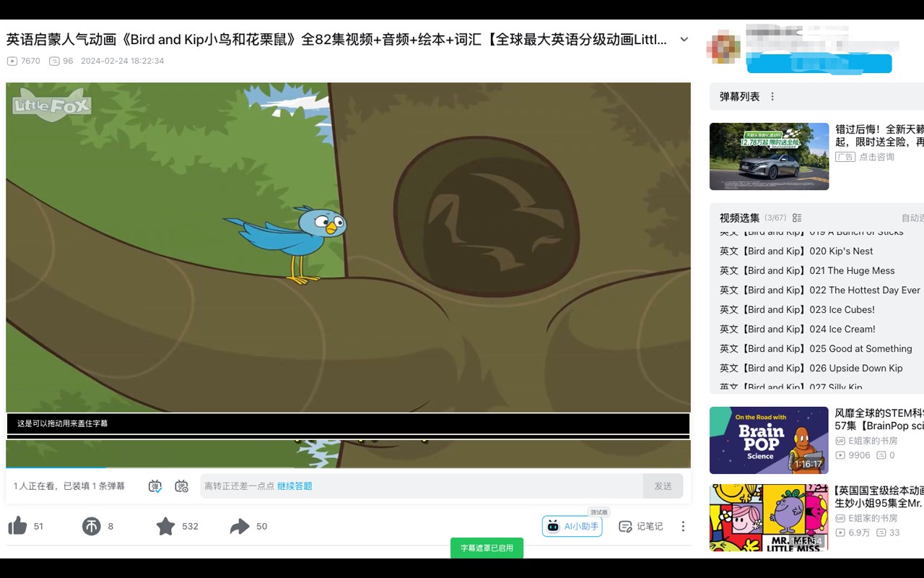The image size is (924, 578).
Task: Play episode 022 The Hottest Day Ever
Action: 821,290
